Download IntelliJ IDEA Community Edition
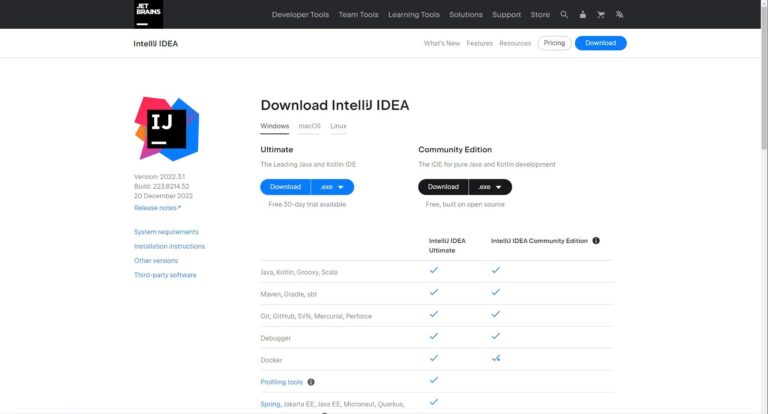The width and height of the screenshot is (768, 414). [x=443, y=187]
